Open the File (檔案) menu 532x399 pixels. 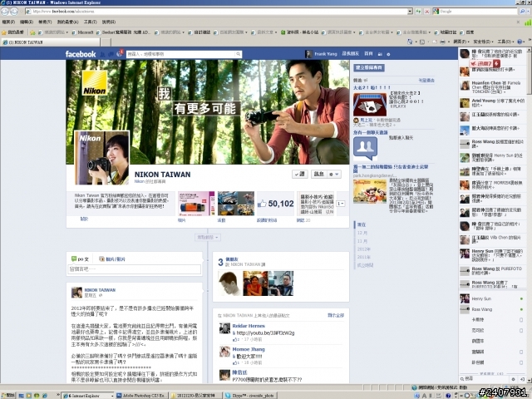point(8,22)
